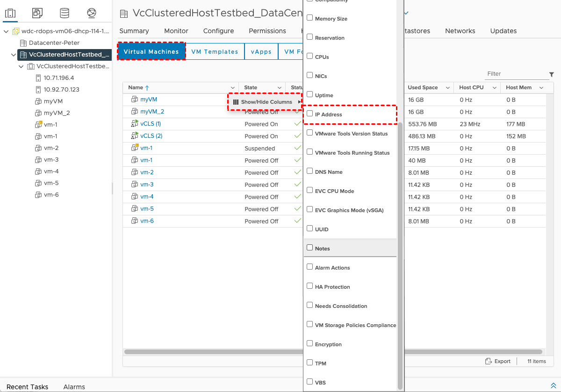Viewport: 561px width, 392px height.
Task: Click the host icon for 10.92.70.123
Action: pyautogui.click(x=39, y=90)
